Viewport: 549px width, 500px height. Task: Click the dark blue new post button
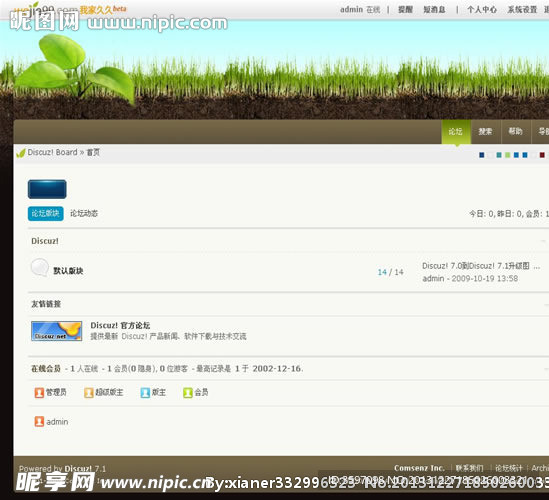[x=47, y=189]
